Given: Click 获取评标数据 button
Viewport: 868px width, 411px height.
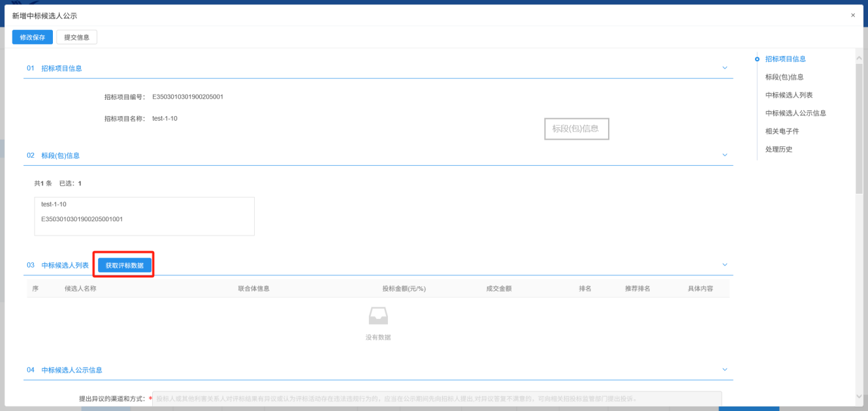Looking at the screenshot, I should (x=125, y=265).
